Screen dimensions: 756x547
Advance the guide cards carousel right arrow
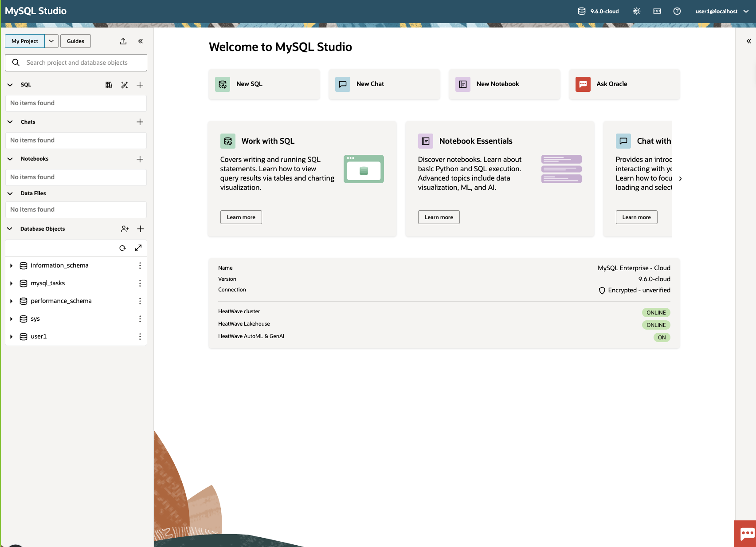[681, 179]
